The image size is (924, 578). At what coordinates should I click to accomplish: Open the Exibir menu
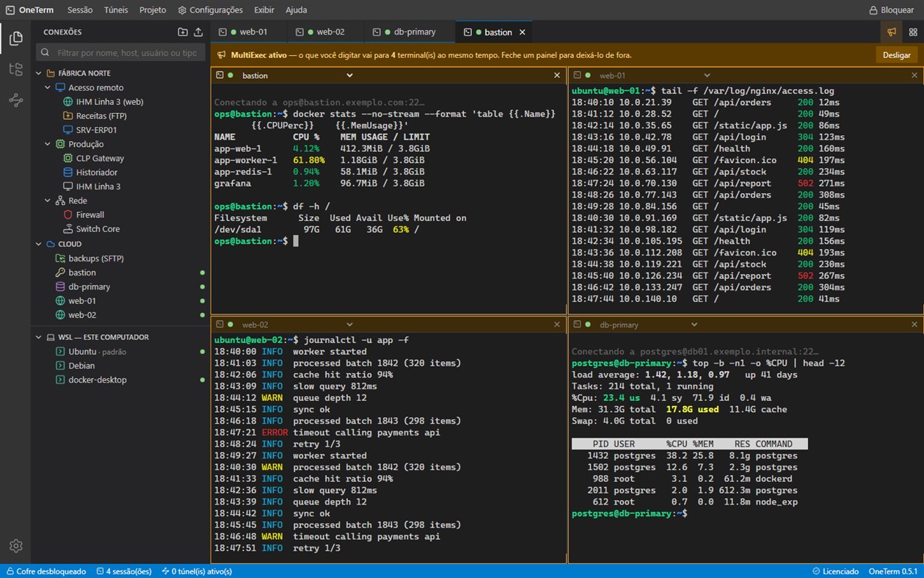[x=264, y=10]
